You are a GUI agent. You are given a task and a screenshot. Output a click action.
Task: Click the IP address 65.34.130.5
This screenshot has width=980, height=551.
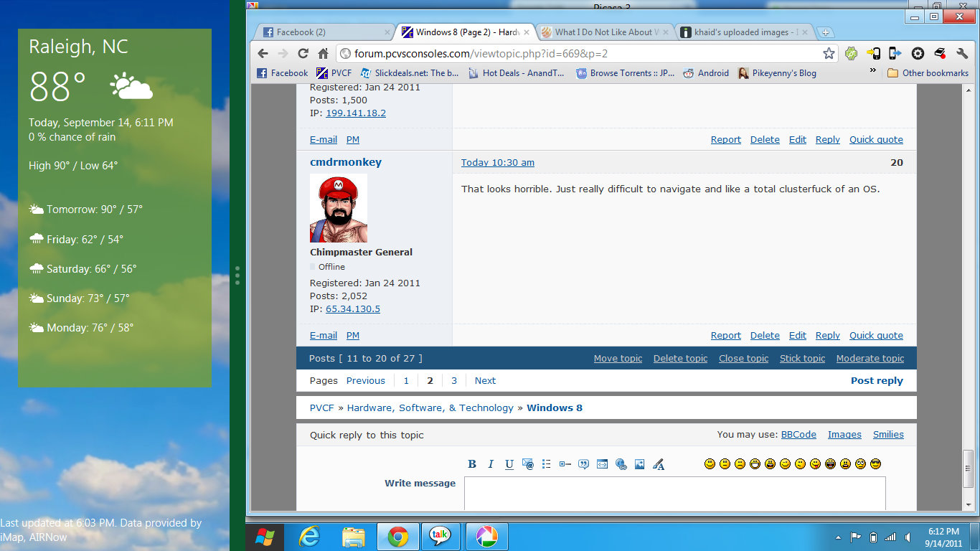353,309
